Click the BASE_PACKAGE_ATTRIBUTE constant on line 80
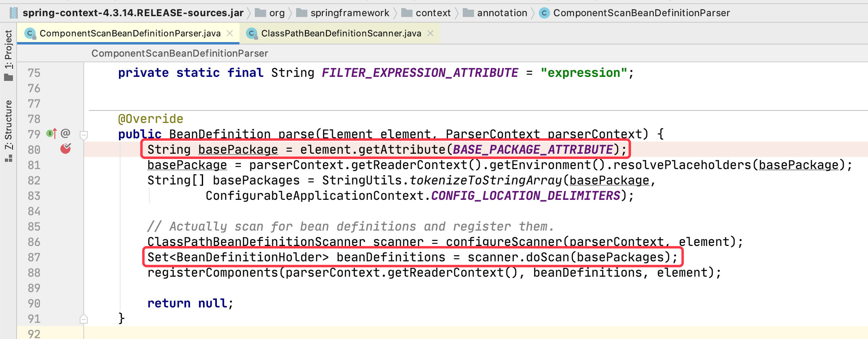This screenshot has height=339, width=868. coord(533,150)
